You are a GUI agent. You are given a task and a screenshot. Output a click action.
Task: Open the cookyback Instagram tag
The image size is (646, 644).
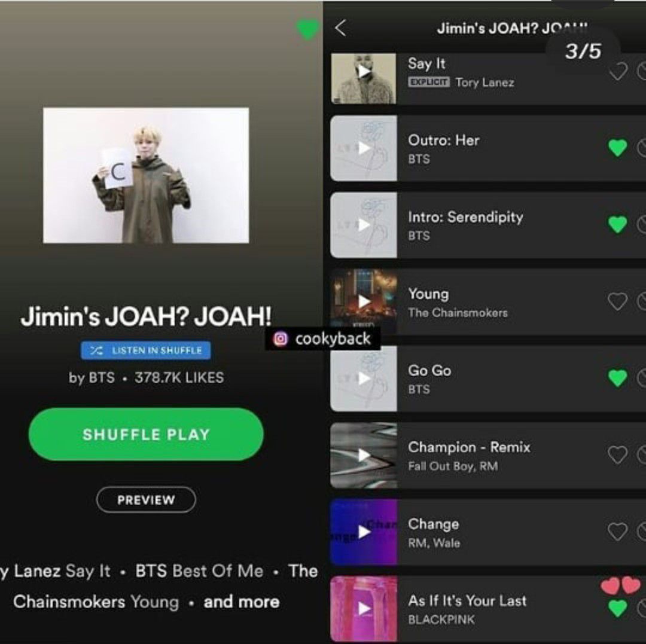(322, 339)
